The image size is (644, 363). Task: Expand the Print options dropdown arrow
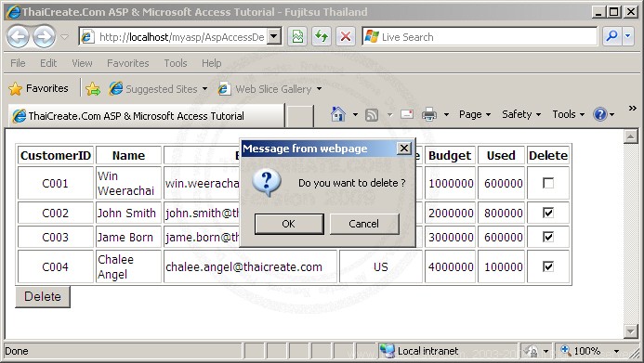pyautogui.click(x=446, y=115)
